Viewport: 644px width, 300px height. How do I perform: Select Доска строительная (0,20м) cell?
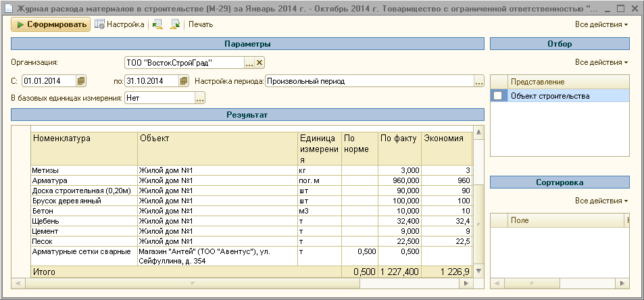(84, 191)
